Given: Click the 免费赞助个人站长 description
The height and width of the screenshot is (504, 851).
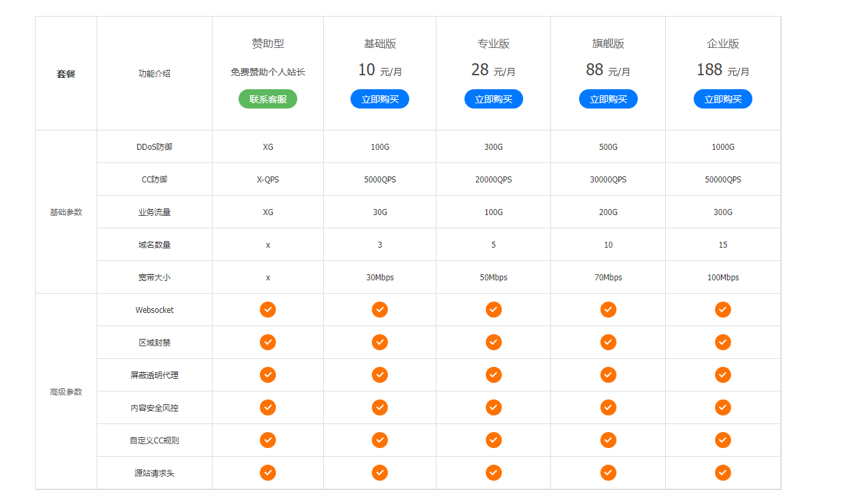Looking at the screenshot, I should tap(268, 72).
